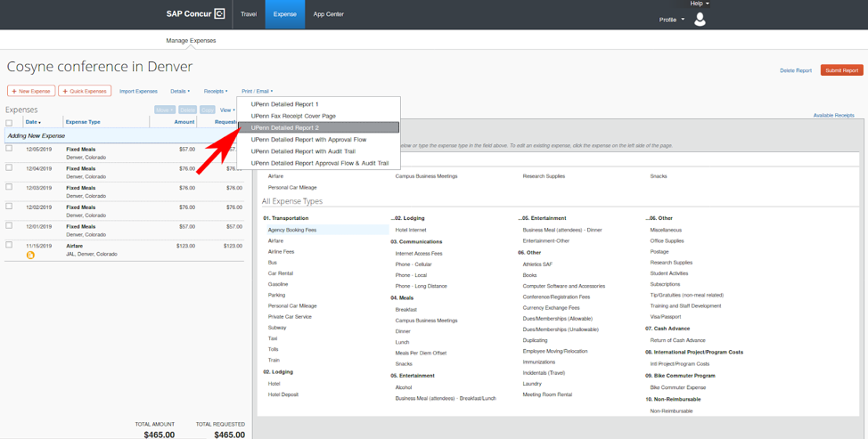Click the New Expense button

pyautogui.click(x=31, y=91)
